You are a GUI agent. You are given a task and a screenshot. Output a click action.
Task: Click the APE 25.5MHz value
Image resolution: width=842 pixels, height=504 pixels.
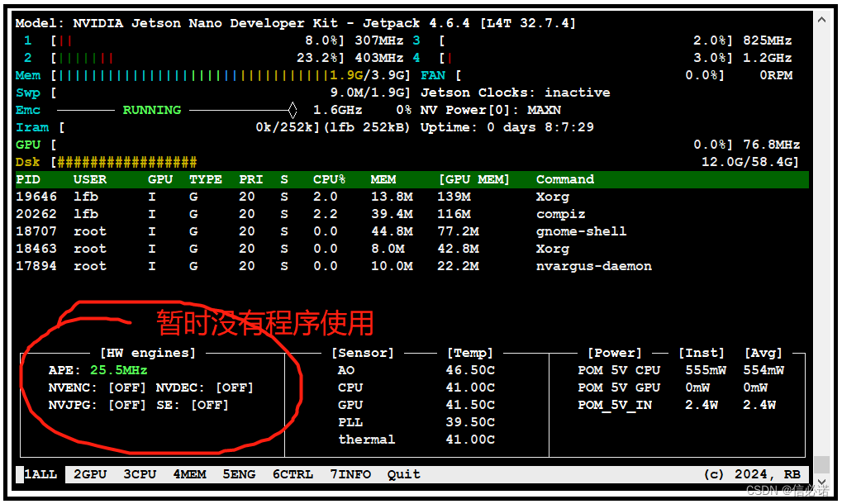(x=119, y=370)
